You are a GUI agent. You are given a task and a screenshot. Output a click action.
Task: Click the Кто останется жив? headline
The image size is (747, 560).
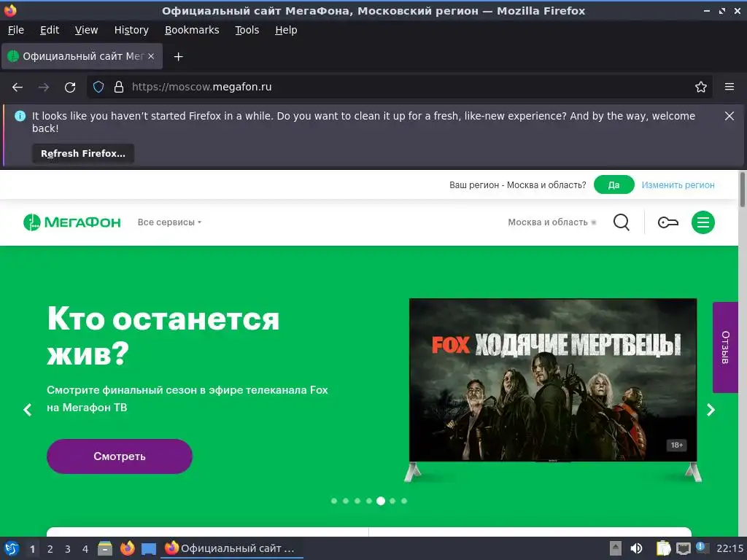pyautogui.click(x=163, y=335)
